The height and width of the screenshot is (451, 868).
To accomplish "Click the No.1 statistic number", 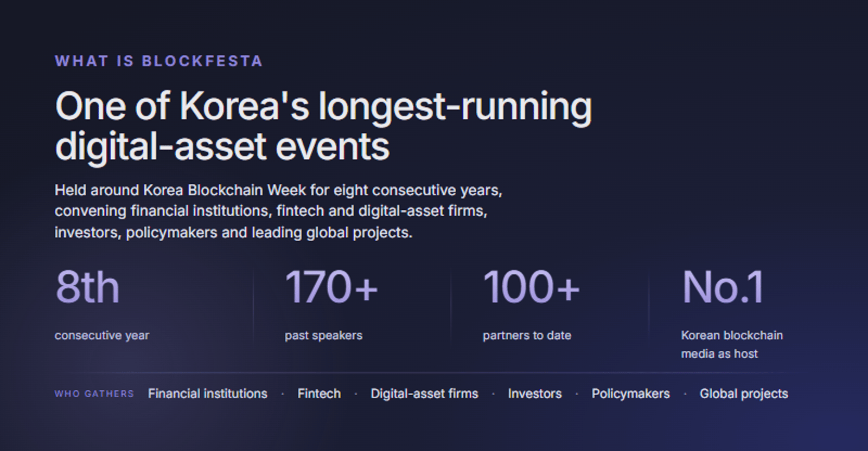I will click(723, 287).
